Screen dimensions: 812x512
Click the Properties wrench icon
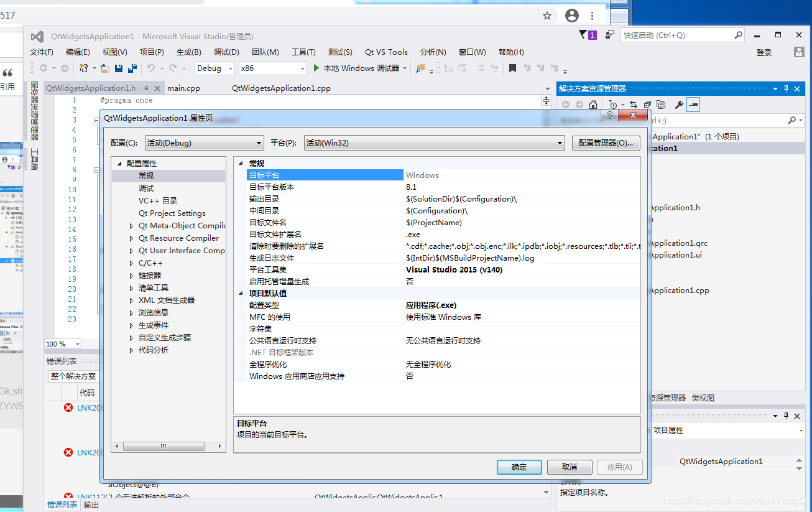tap(679, 105)
